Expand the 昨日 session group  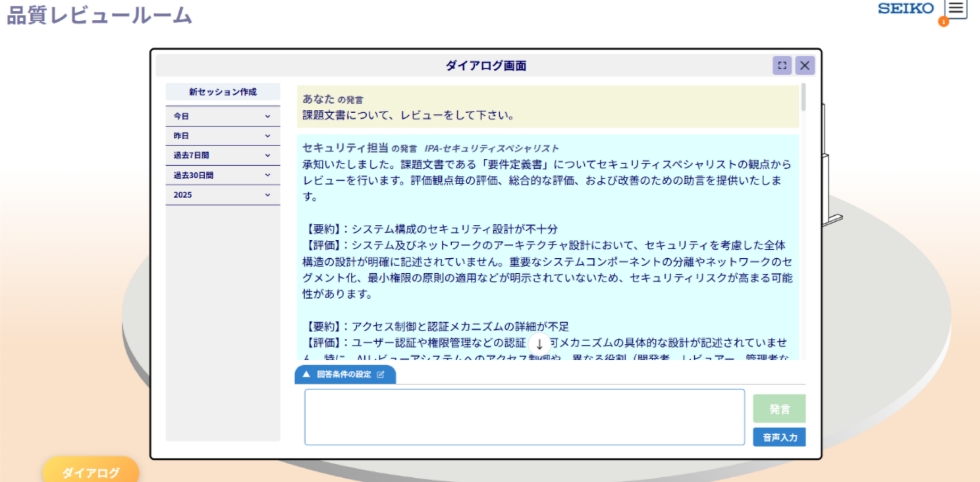click(x=222, y=136)
